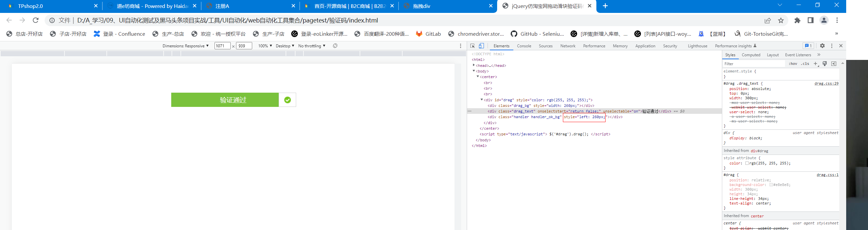The width and height of the screenshot is (868, 230).
Task: Switch to the Network tab in DevTools
Action: pos(568,46)
